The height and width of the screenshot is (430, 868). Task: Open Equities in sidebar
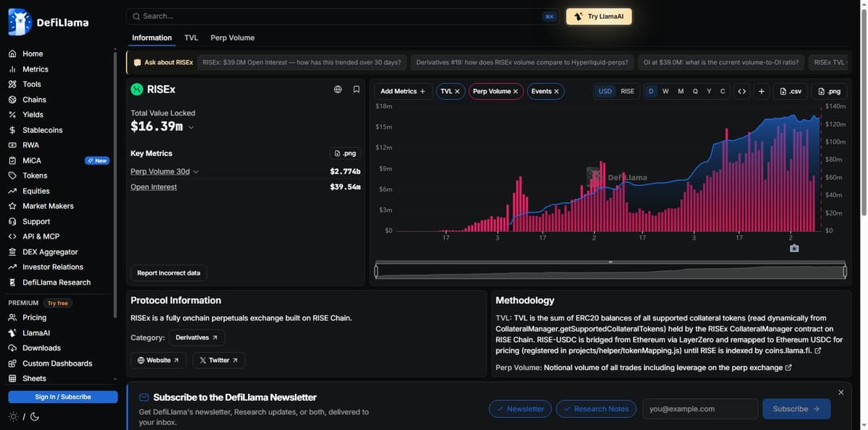(36, 191)
